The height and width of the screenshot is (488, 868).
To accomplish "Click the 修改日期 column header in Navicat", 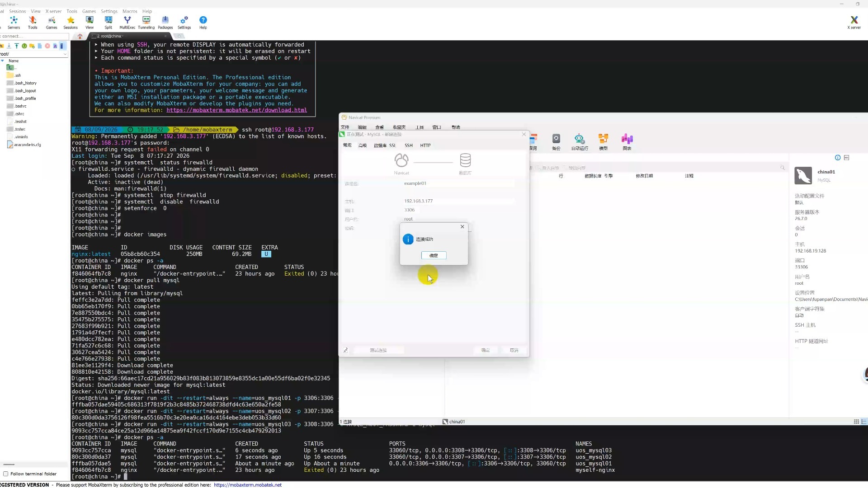I will pos(644,176).
